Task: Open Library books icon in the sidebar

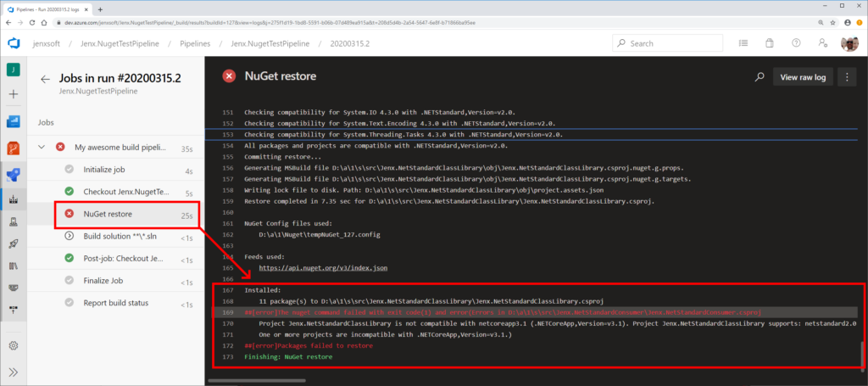Action: [x=14, y=266]
